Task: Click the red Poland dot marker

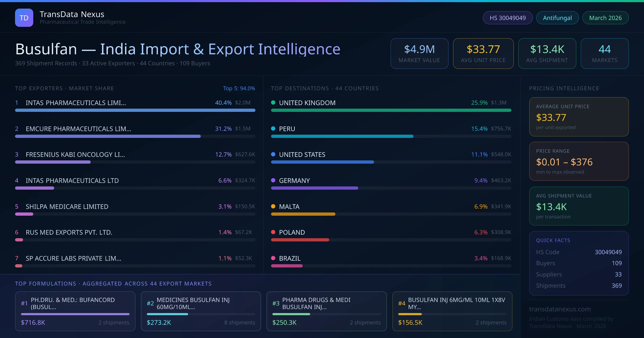Action: pyautogui.click(x=273, y=232)
